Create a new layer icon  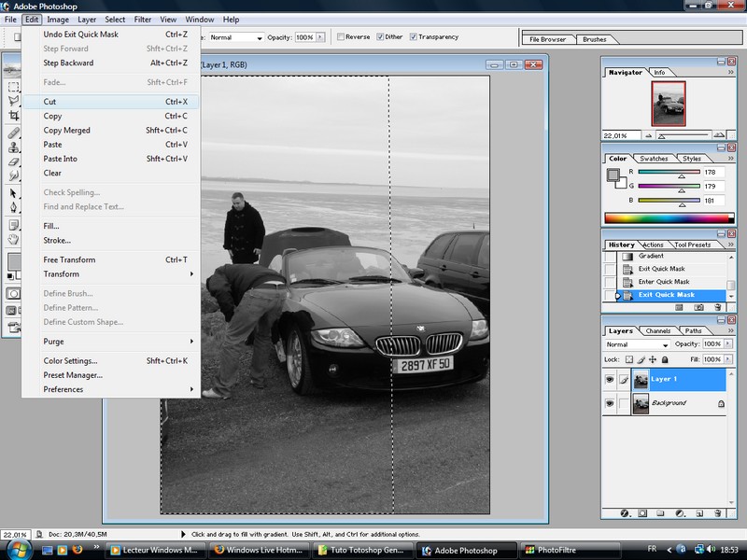[699, 513]
